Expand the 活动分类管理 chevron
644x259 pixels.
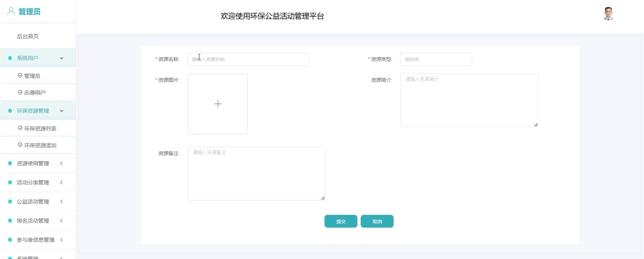coord(61,183)
